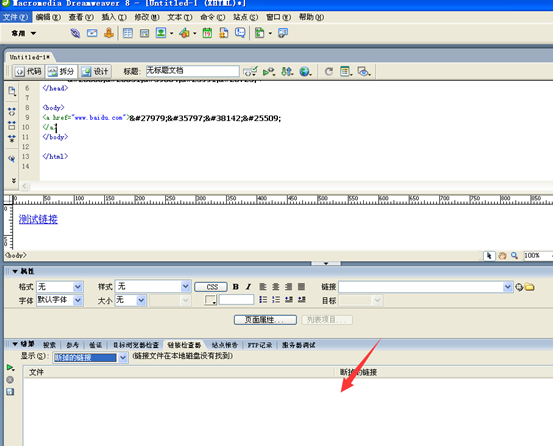Switch to Split view (拆分)
This screenshot has width=553, height=446.
[61, 72]
